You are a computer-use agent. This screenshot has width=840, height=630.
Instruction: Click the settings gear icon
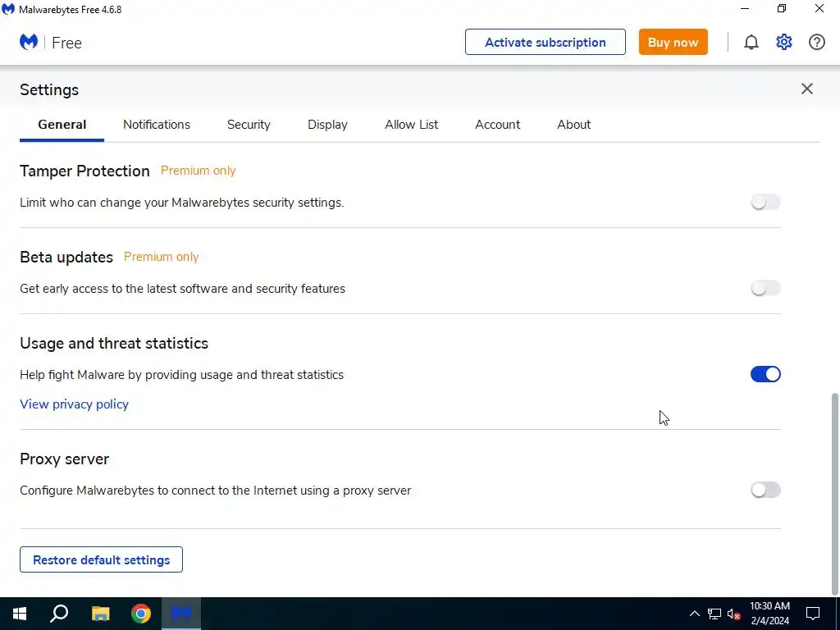tap(783, 42)
